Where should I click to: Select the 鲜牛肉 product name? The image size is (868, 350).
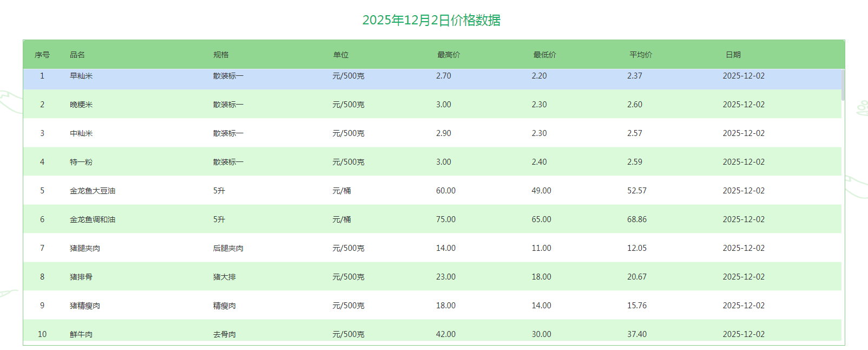click(x=81, y=334)
